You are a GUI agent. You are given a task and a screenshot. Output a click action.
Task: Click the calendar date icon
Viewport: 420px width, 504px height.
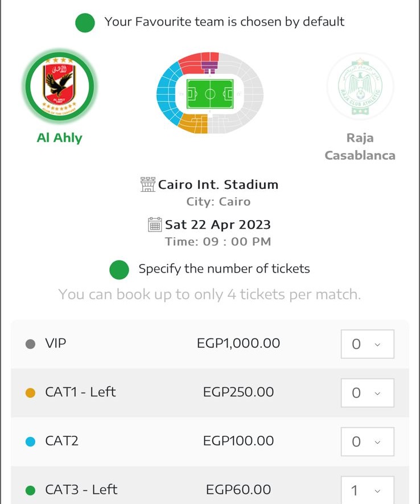(x=155, y=224)
